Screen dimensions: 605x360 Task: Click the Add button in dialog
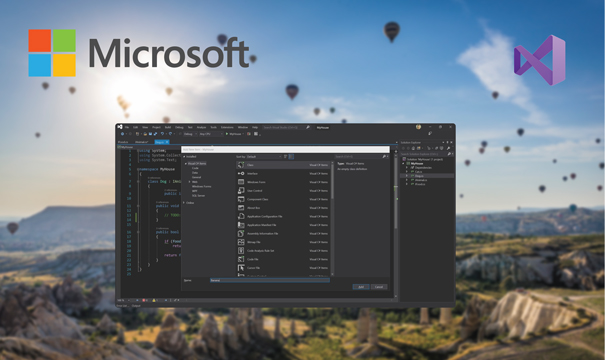coord(361,287)
